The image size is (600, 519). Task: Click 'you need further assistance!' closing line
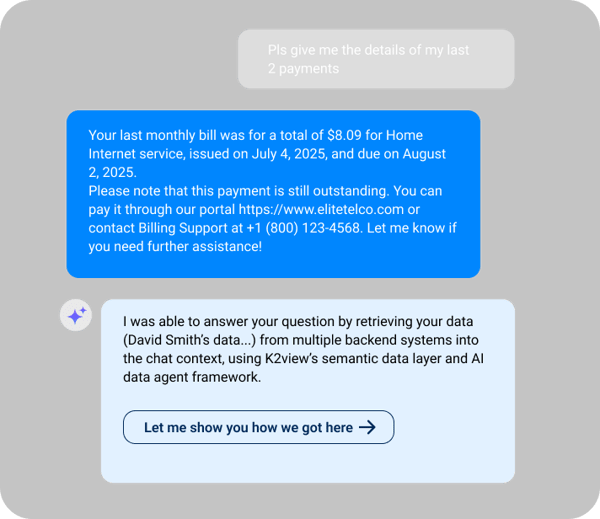point(175,246)
